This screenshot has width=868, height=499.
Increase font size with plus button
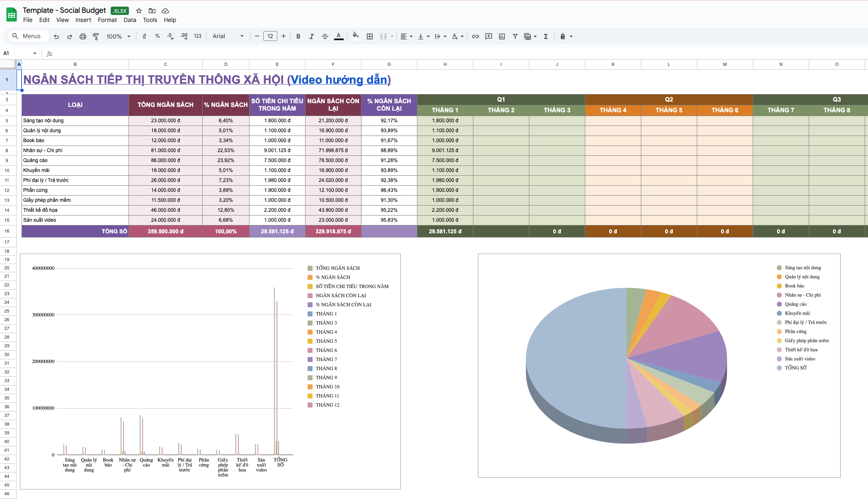point(284,36)
